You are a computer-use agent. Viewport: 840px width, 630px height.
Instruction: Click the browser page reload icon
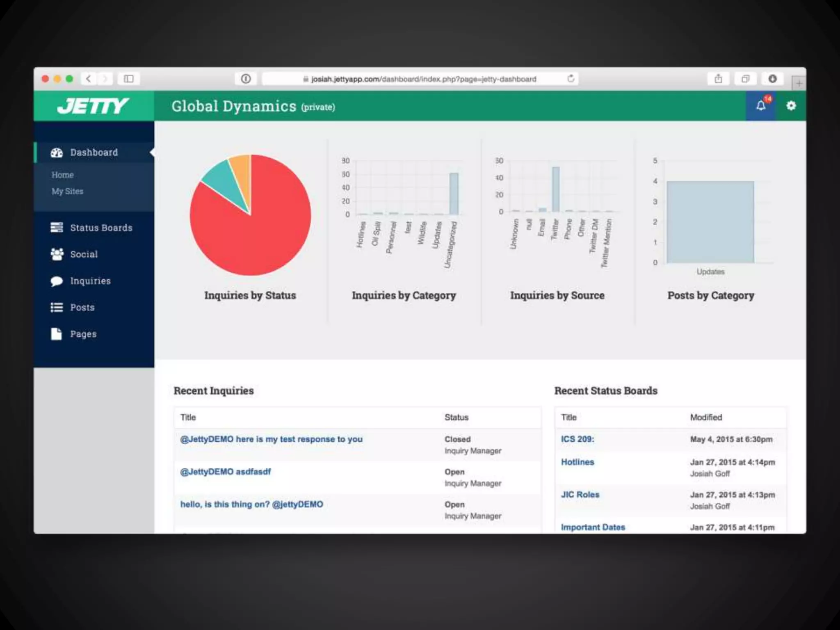[571, 79]
